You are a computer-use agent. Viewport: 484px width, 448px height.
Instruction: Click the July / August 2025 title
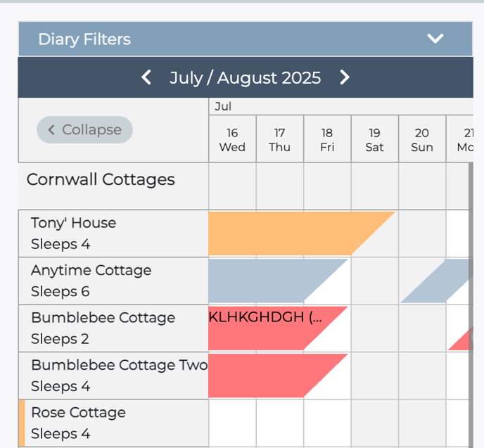point(245,77)
